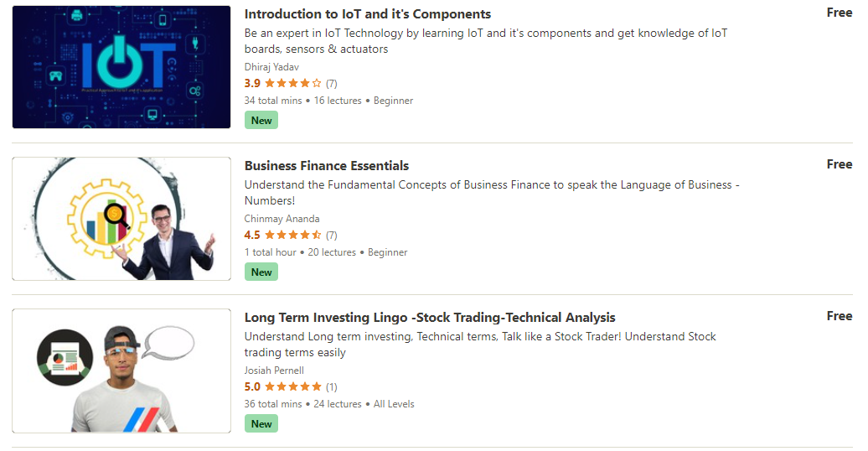The width and height of the screenshot is (868, 451).
Task: Click the 5.0 five-star rating icons
Action: tap(293, 386)
